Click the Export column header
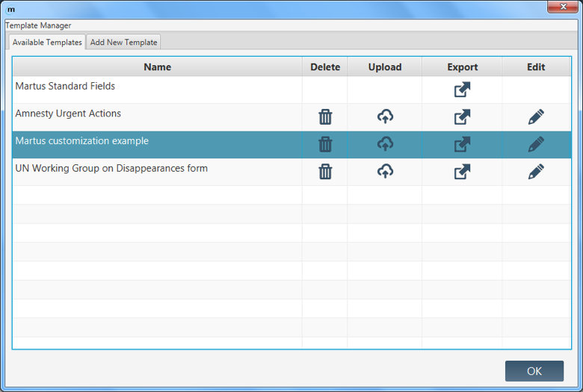 point(462,67)
